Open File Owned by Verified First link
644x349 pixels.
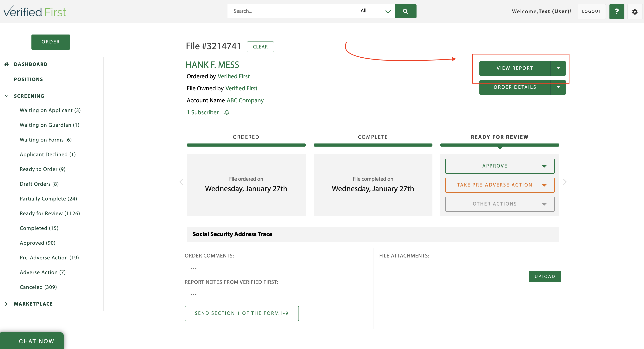pyautogui.click(x=241, y=88)
